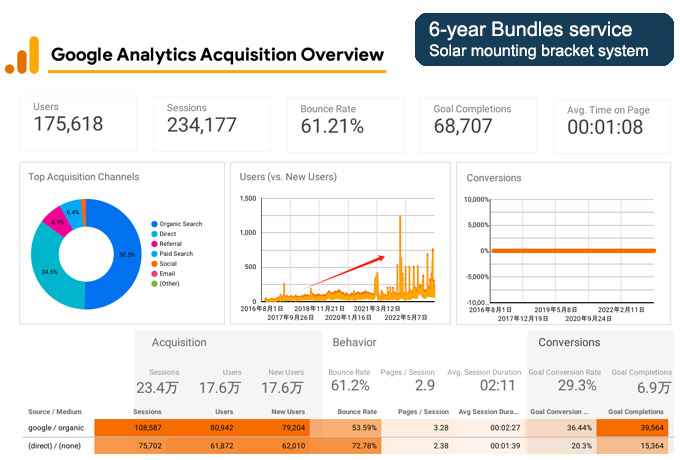Click users cell 61,872
The width and height of the screenshot is (680, 460).
[222, 446]
